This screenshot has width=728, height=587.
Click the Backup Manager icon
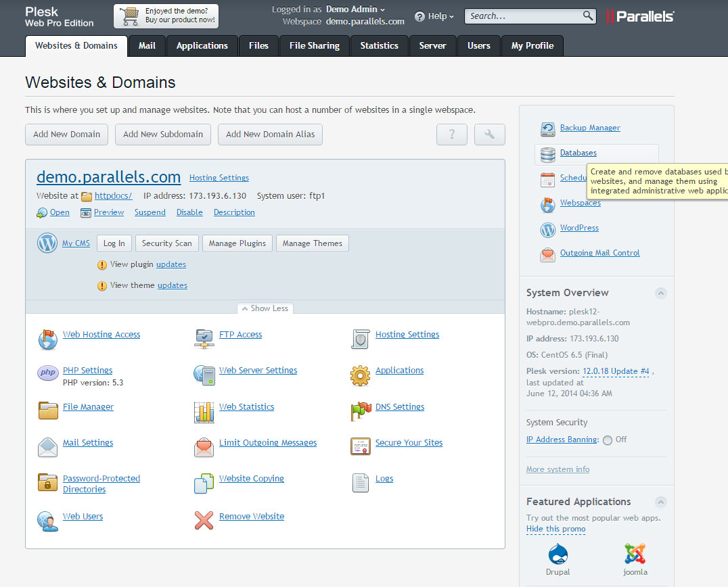tap(548, 129)
